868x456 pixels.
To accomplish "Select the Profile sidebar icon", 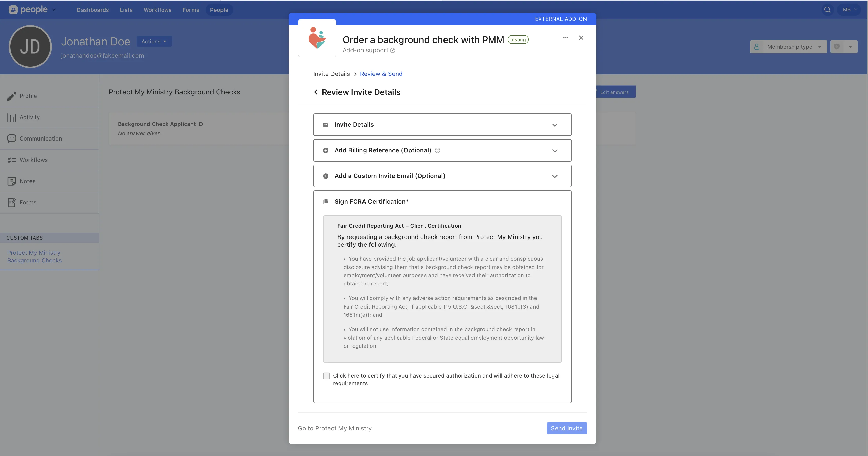I will [12, 96].
